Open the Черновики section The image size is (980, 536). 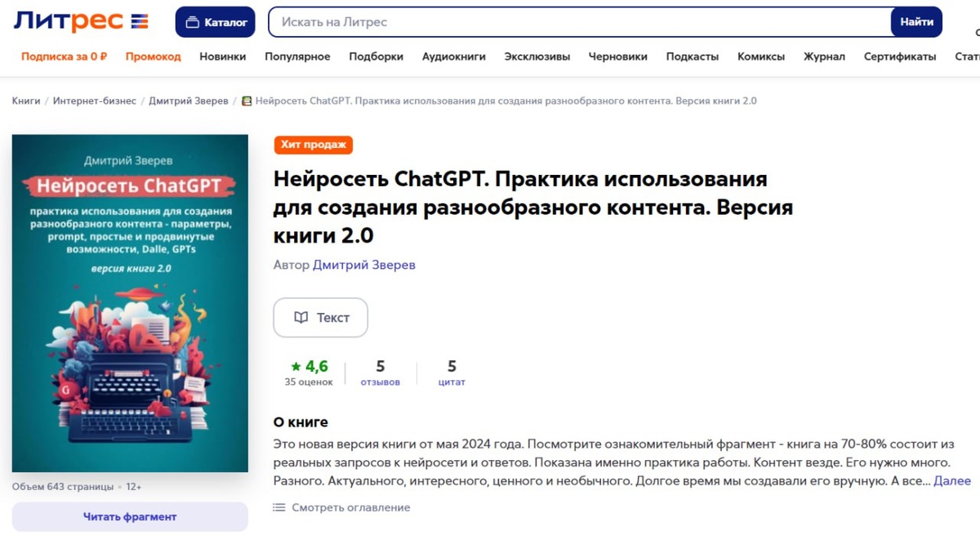618,56
